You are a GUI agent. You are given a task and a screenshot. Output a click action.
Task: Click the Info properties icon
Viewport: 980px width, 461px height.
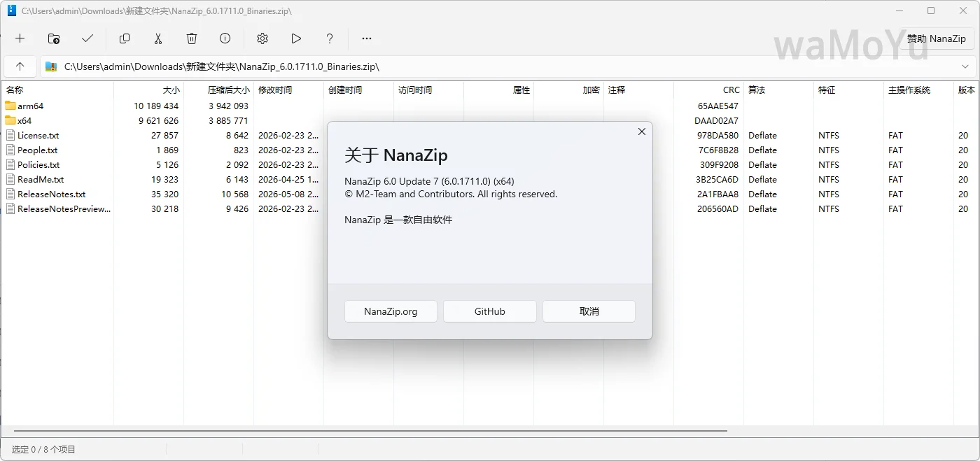pos(225,38)
